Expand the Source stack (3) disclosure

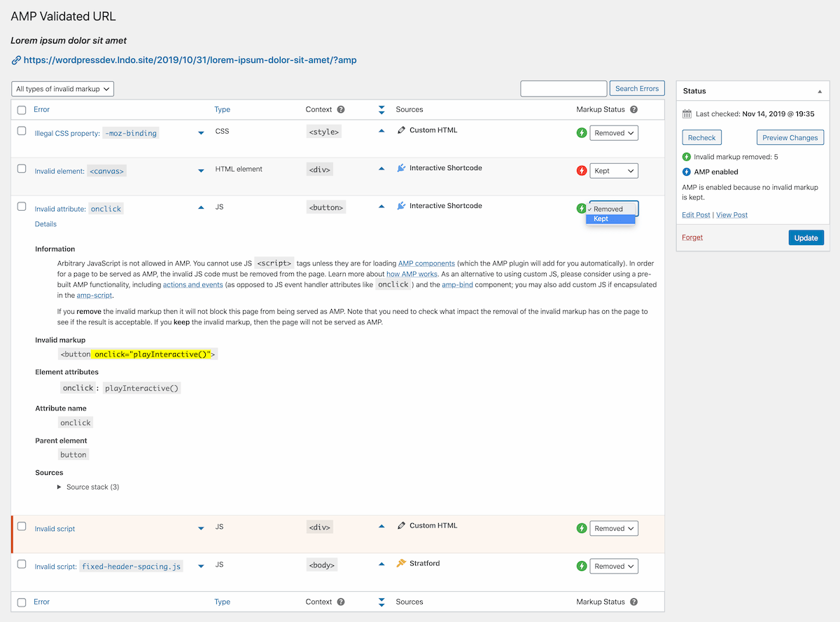click(x=88, y=487)
